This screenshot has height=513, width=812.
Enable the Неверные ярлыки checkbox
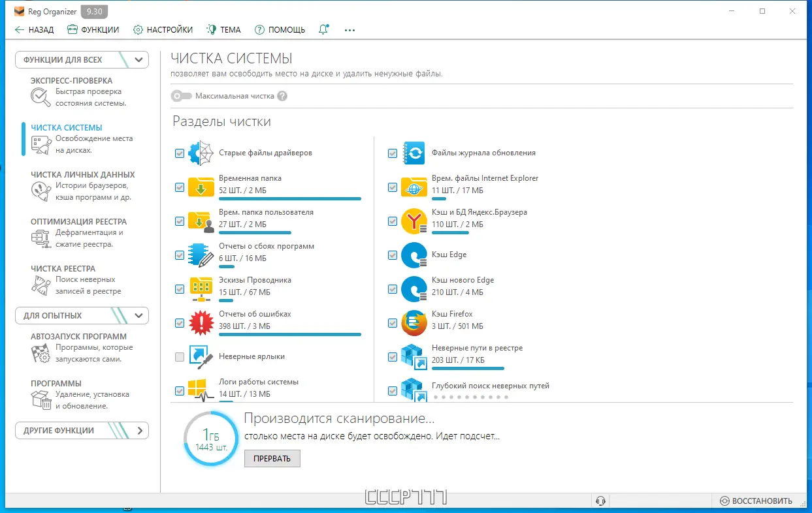tap(180, 357)
